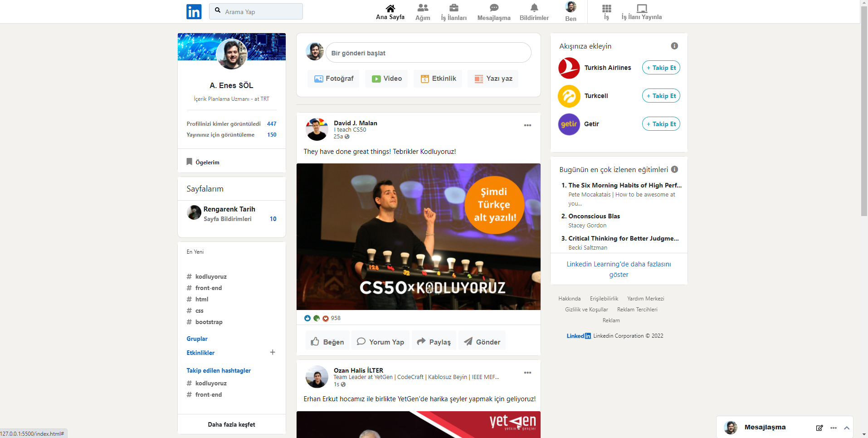This screenshot has width=868, height=438.
Task: Open the compose message pen icon in Mesajlaşma
Action: click(x=819, y=427)
